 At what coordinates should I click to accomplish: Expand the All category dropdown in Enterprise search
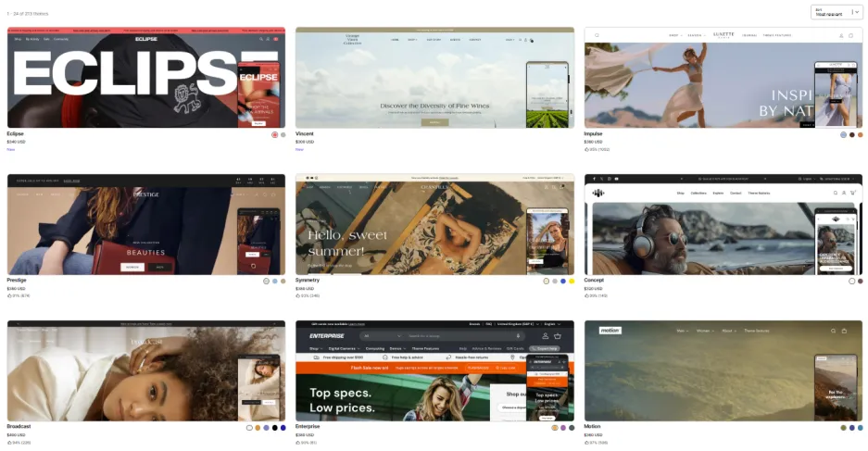370,336
